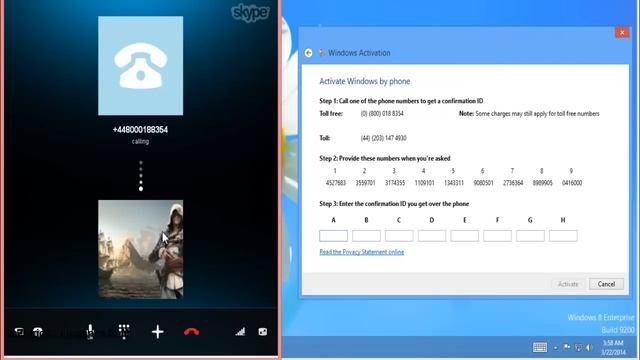Click the phone contact avatar in Skype
640x360 pixels.
140,66
